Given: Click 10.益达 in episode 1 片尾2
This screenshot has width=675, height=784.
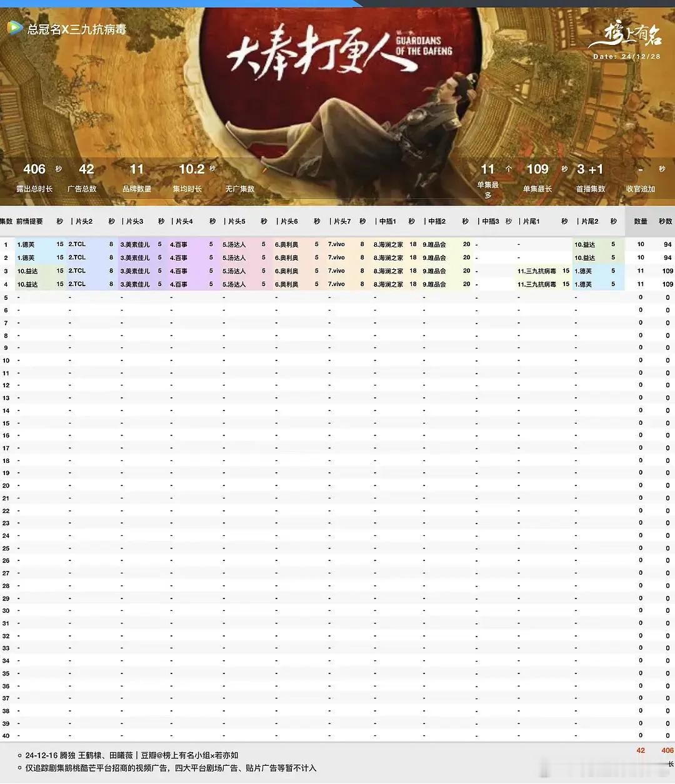Looking at the screenshot, I should 585,245.
